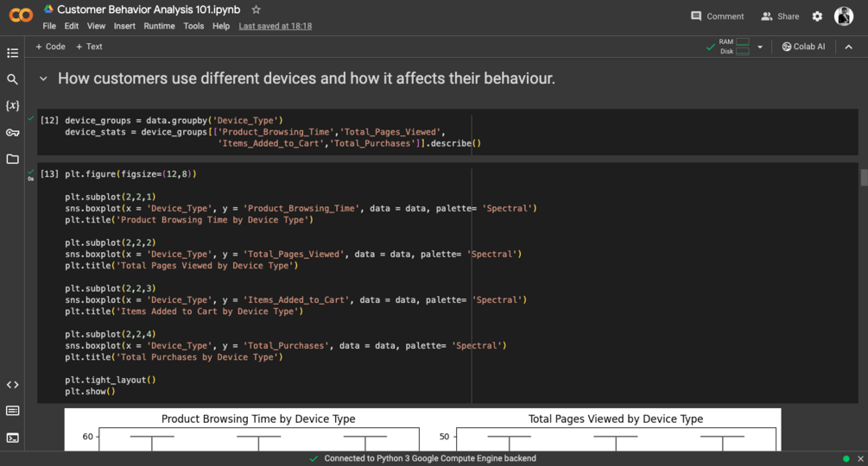868x466 pixels.
Task: Click the vertical scrollbar thumb
Action: click(x=864, y=178)
